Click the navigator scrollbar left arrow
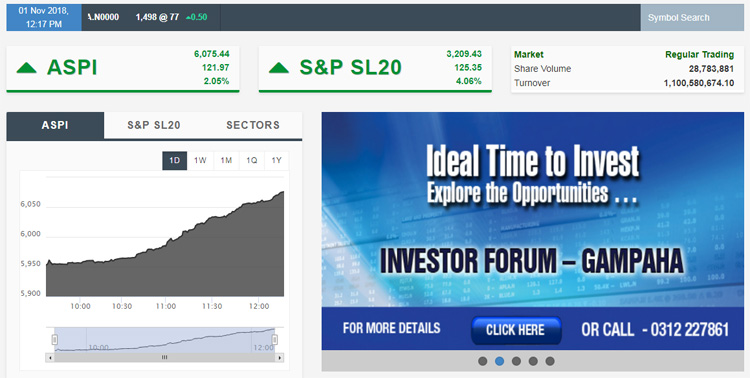This screenshot has height=378, width=750. (x=50, y=357)
